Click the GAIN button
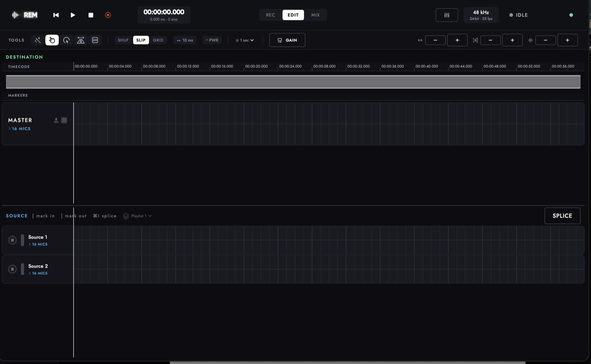The width and height of the screenshot is (591, 364). click(287, 40)
